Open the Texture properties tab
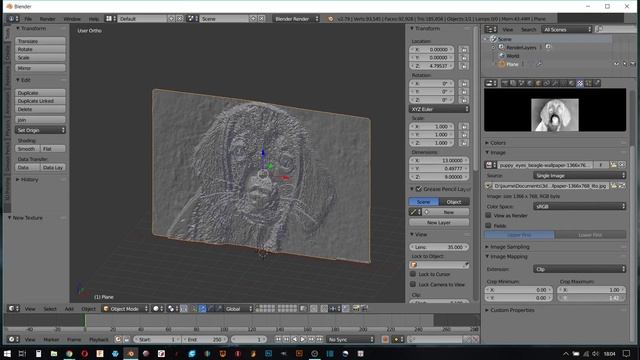 click(x=580, y=83)
